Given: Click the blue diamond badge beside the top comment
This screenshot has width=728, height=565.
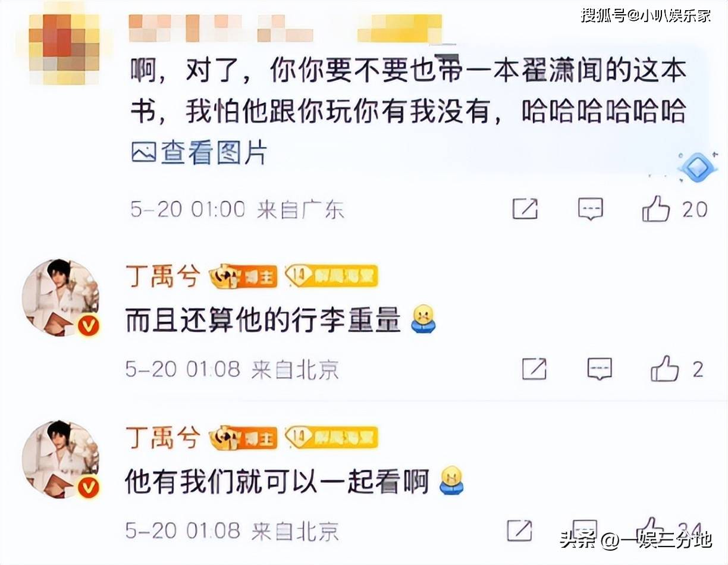Looking at the screenshot, I should [698, 167].
